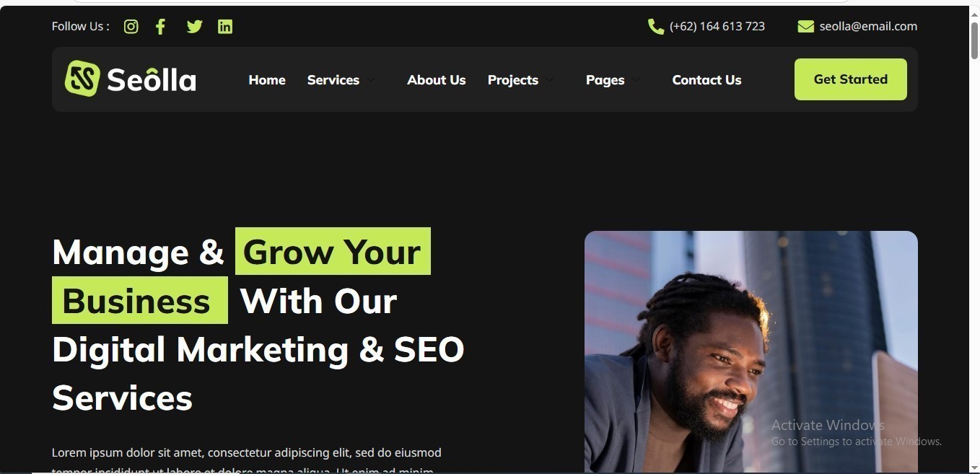The image size is (980, 474).
Task: Click the Get Started button
Action: [x=850, y=79]
